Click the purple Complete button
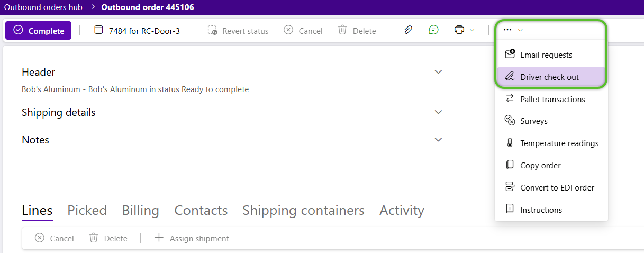This screenshot has width=644, height=253. 39,31
